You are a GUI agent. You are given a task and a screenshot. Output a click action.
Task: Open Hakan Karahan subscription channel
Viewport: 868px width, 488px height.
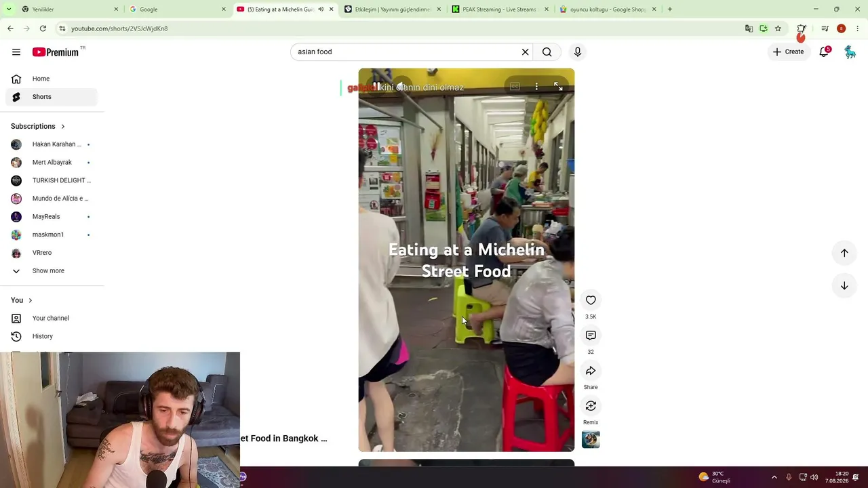click(x=52, y=144)
